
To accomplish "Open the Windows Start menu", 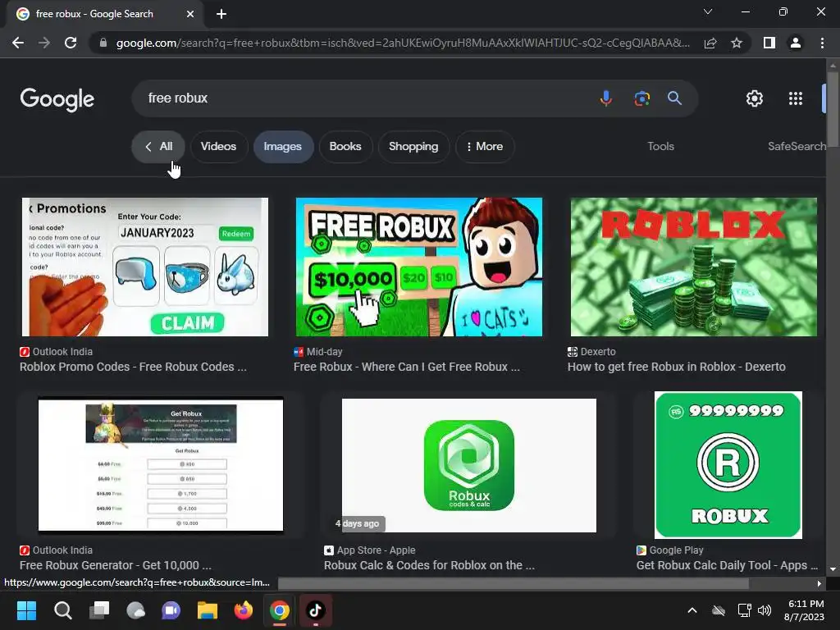I will pyautogui.click(x=26, y=610).
